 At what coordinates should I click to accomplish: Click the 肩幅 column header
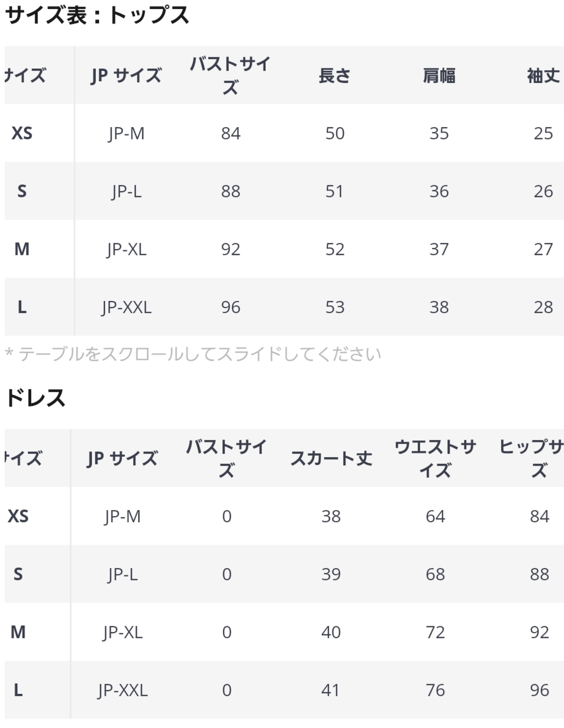tap(439, 75)
